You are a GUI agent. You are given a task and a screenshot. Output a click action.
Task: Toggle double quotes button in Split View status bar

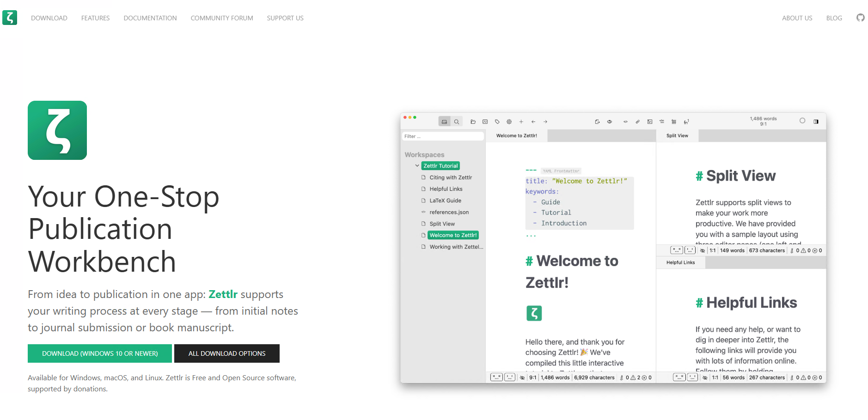[677, 250]
